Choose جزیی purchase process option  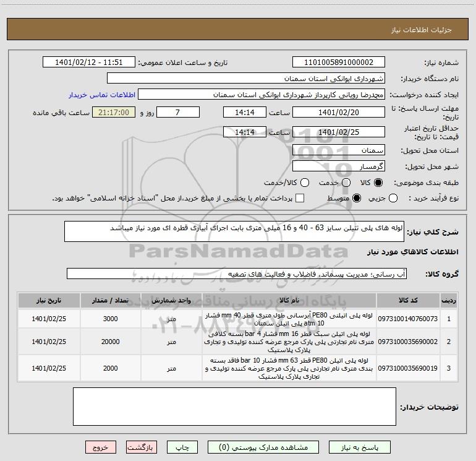[x=393, y=199]
